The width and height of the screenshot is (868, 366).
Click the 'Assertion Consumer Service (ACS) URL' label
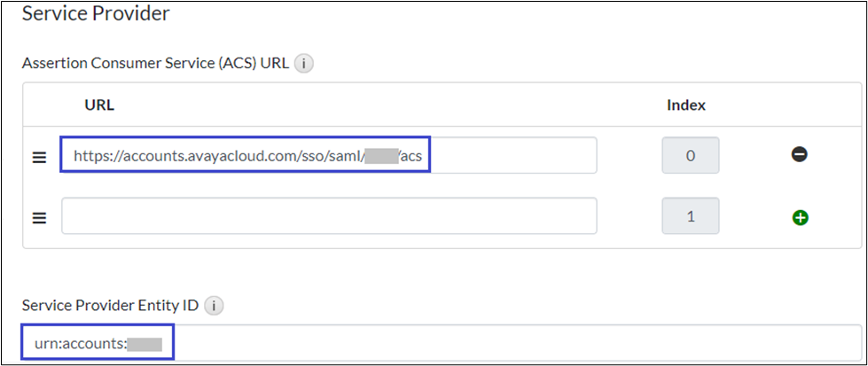(x=155, y=64)
